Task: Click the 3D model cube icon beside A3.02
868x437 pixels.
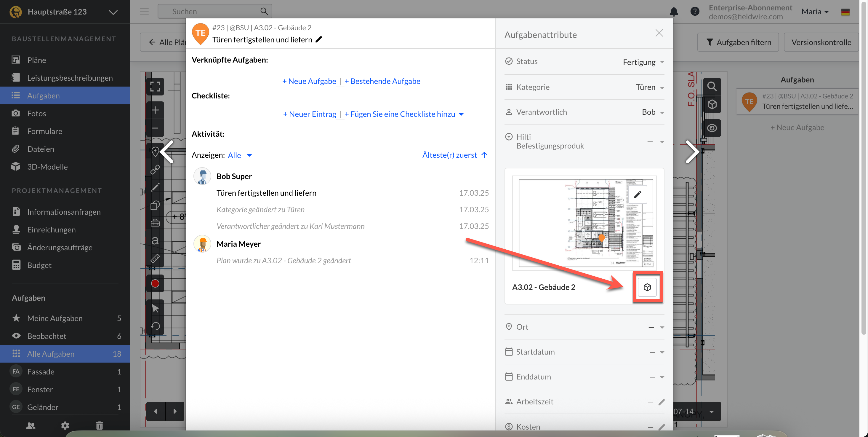Action: click(647, 287)
